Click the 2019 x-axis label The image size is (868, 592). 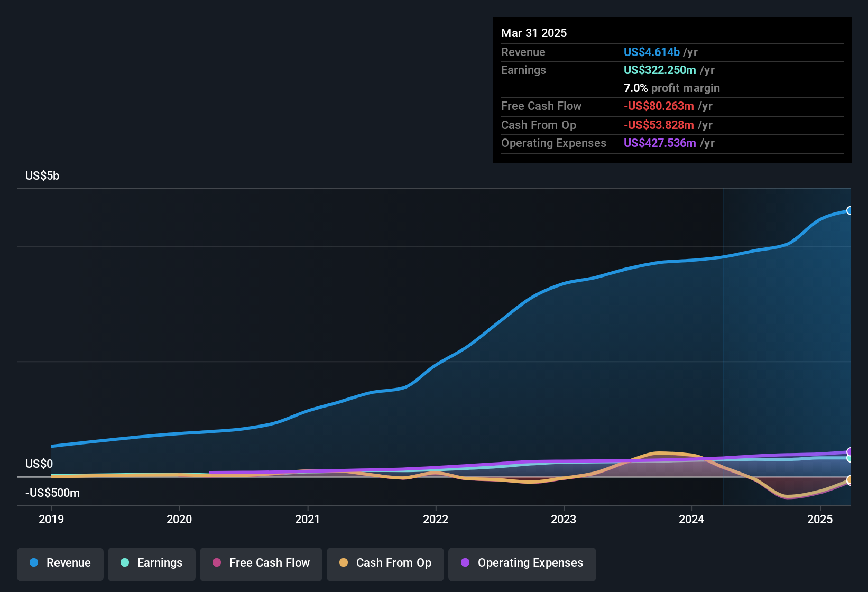[51, 519]
